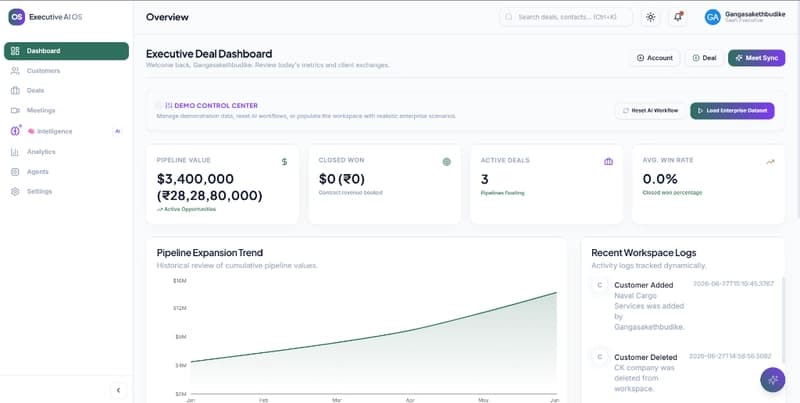Focus the Search deals, contacts field
Viewport: 800px width, 403px height.
tap(566, 17)
